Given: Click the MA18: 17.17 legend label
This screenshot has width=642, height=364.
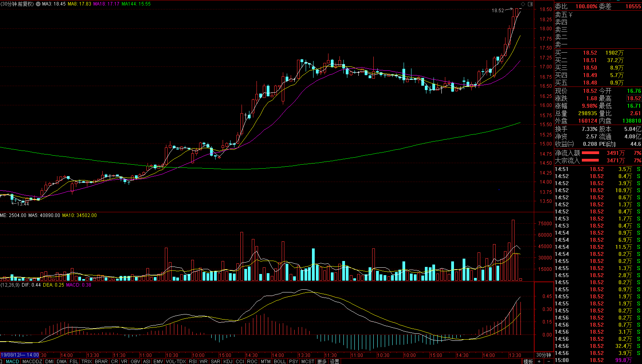Looking at the screenshot, I should [x=106, y=4].
